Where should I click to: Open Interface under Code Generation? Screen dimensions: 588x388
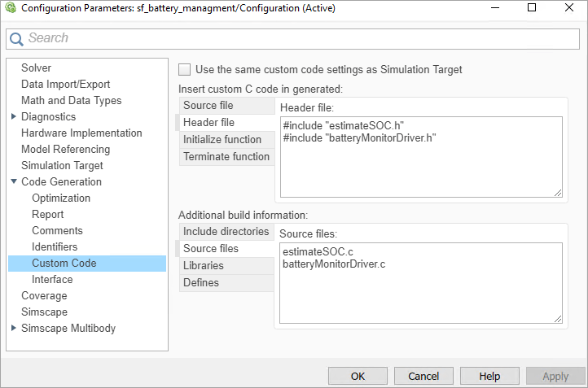point(52,279)
